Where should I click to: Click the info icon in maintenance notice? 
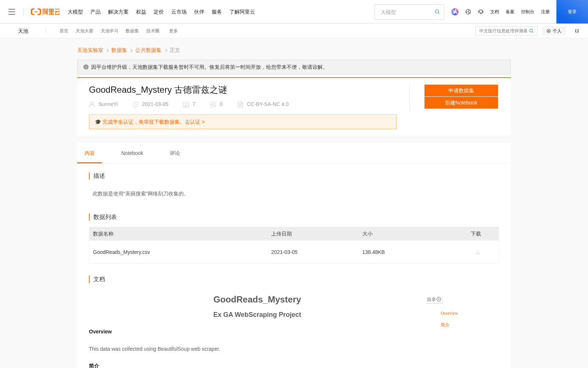pyautogui.click(x=86, y=67)
